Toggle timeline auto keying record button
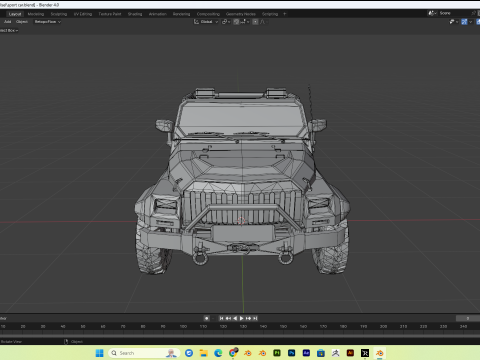Viewport: 480px width, 360px height. 206,318
